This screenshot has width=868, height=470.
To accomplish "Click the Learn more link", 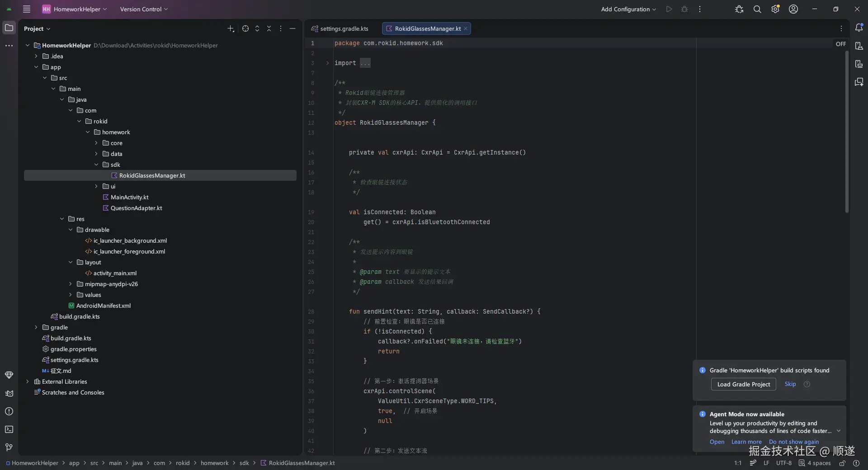I will 746,442.
